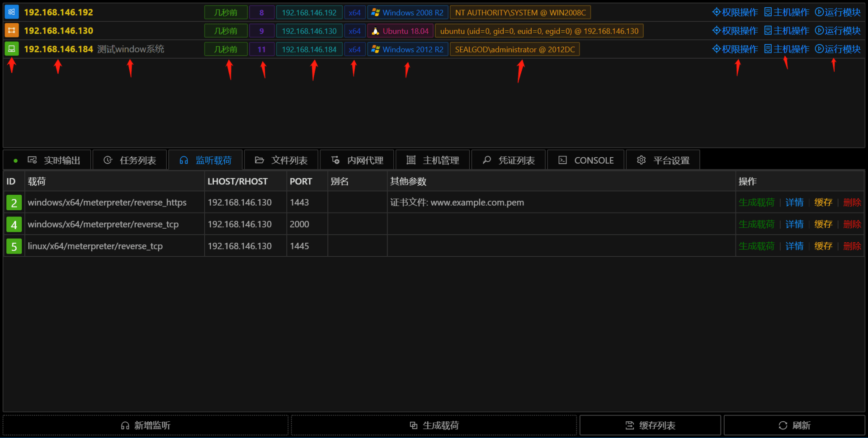Click 缓存 for linux reverse_tcp port 1445
The width and height of the screenshot is (868, 438).
(823, 246)
